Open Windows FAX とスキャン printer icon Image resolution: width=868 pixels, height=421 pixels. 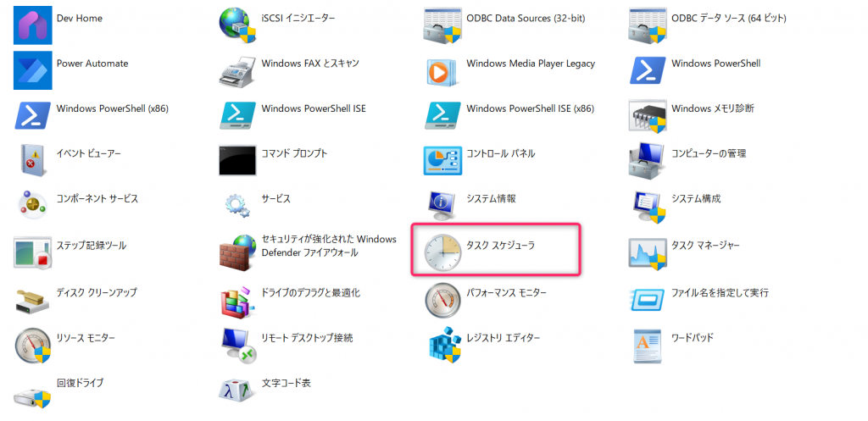coord(238,71)
